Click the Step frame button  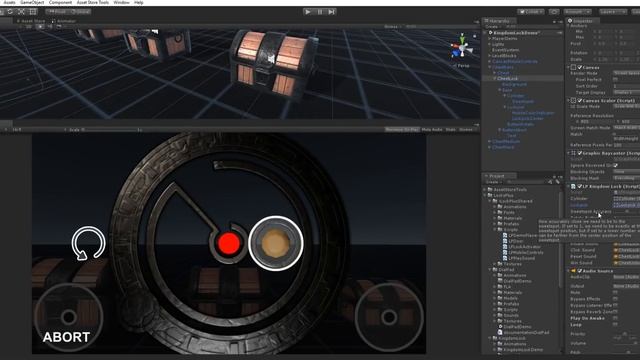pyautogui.click(x=332, y=12)
